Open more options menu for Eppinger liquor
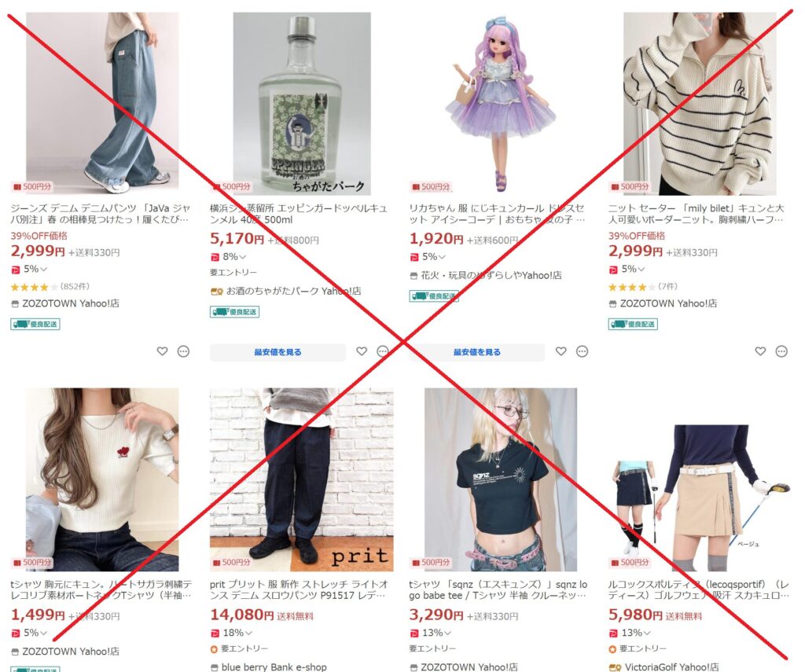 coord(383,351)
